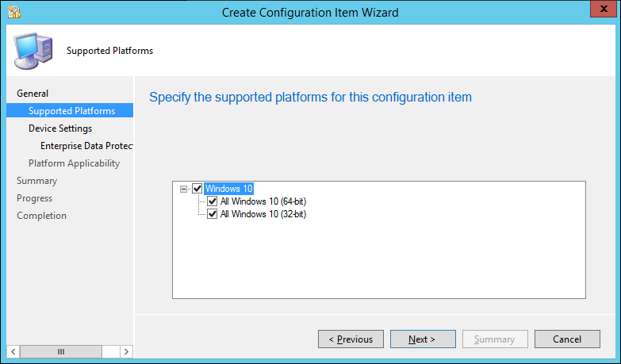The width and height of the screenshot is (621, 364).
Task: Open the Enterprise Data Protection step
Action: click(x=86, y=146)
